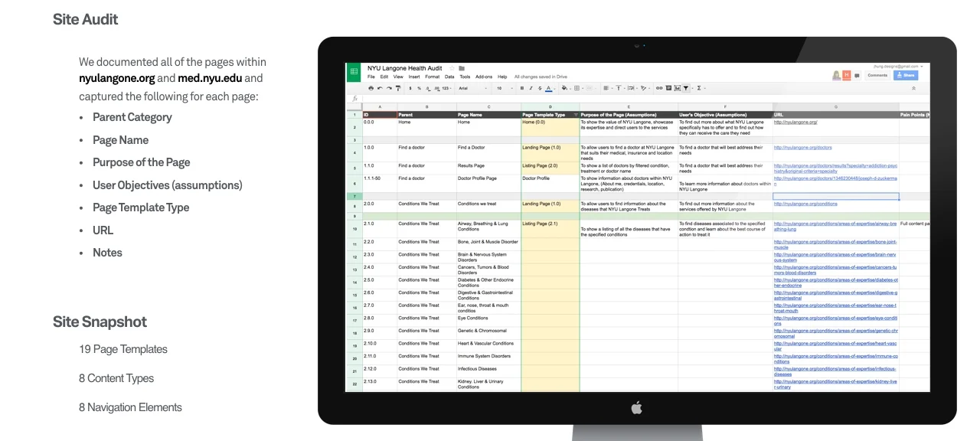Open the Insert menu
The width and height of the screenshot is (980, 441).
(x=414, y=77)
